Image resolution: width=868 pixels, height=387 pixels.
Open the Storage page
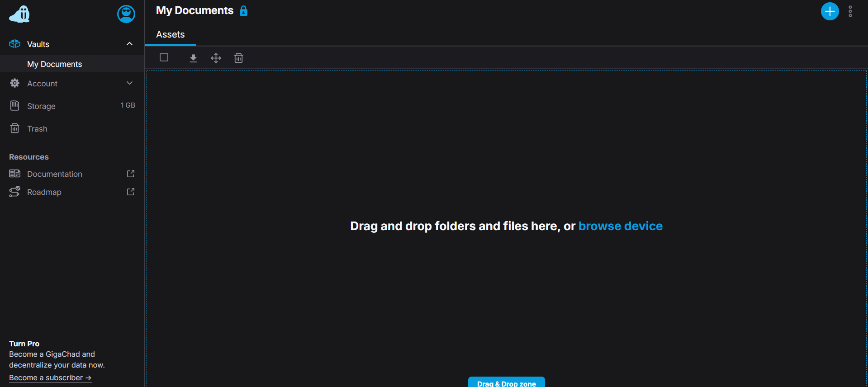click(41, 106)
